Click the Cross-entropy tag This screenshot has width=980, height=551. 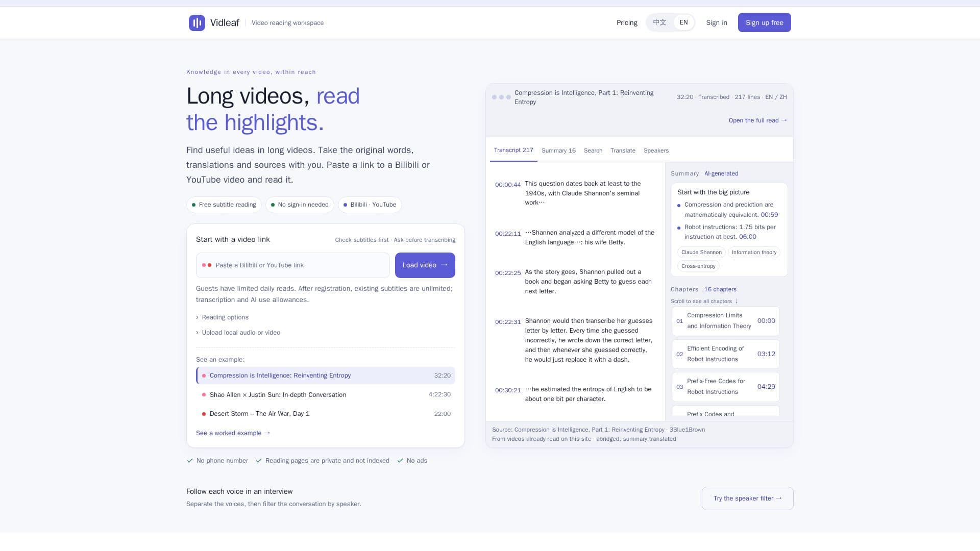click(x=698, y=266)
